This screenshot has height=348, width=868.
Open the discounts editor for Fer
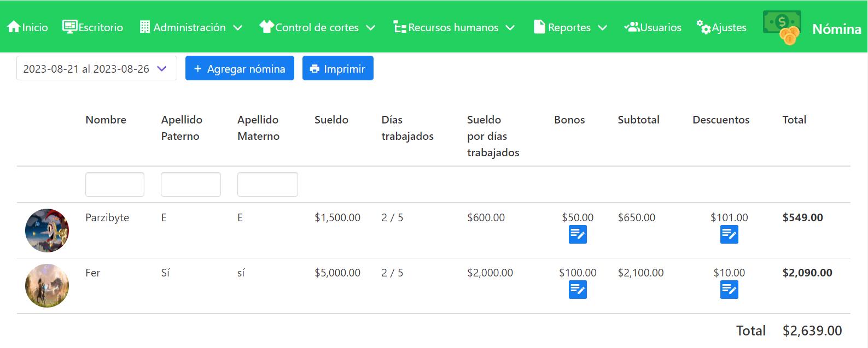729,290
